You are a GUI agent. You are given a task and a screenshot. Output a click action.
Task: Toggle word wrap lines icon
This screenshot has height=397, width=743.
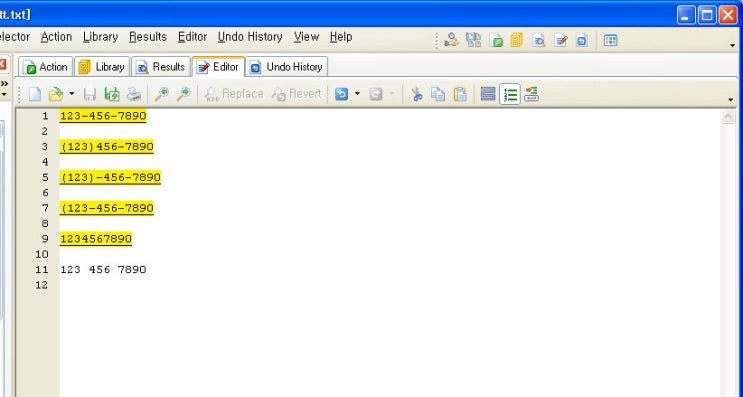(488, 94)
